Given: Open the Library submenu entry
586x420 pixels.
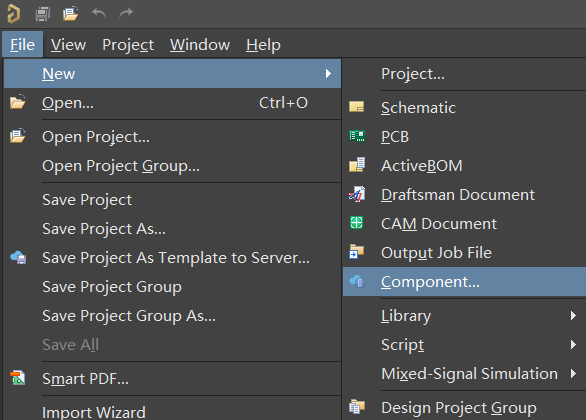Looking at the screenshot, I should [x=465, y=315].
